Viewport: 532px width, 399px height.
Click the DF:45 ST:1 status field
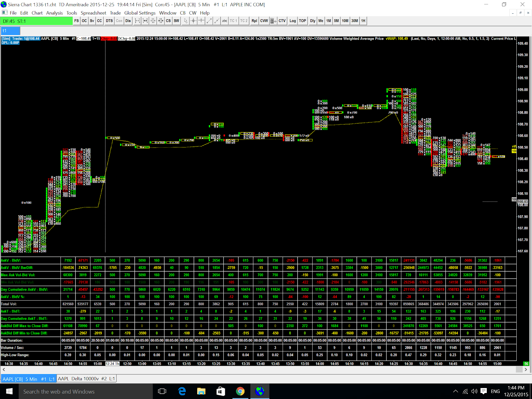[x=37, y=21]
